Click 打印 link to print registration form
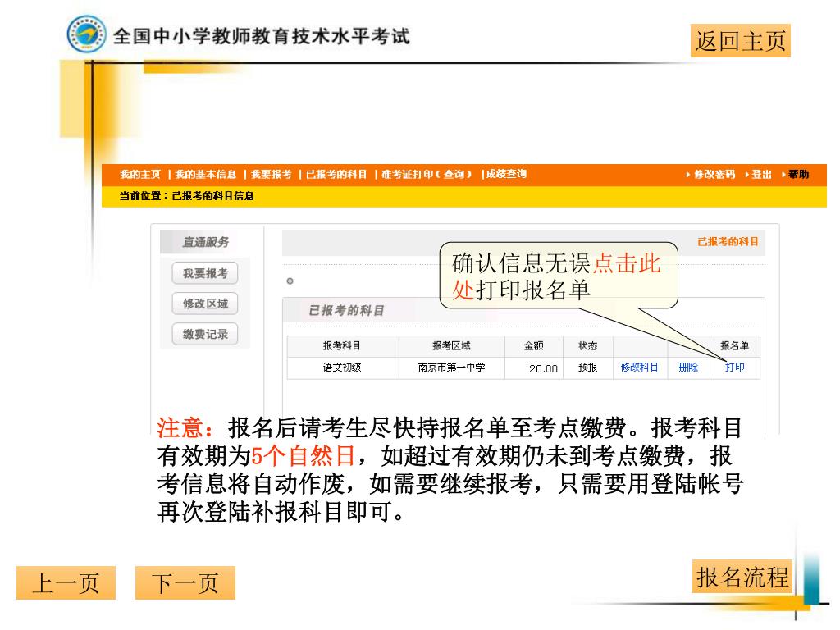Screen dimensions: 840x630 [734, 367]
